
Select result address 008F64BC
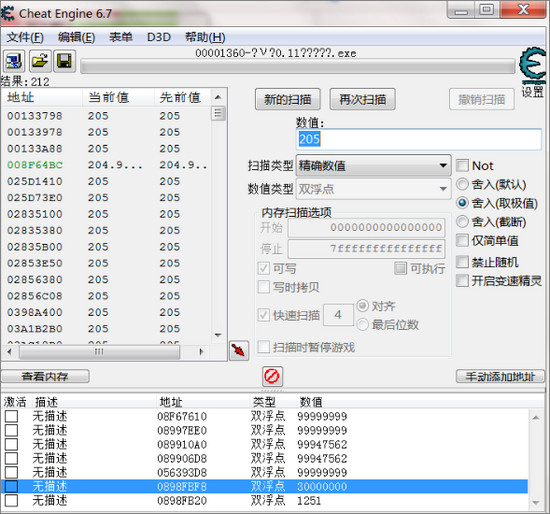[35, 165]
